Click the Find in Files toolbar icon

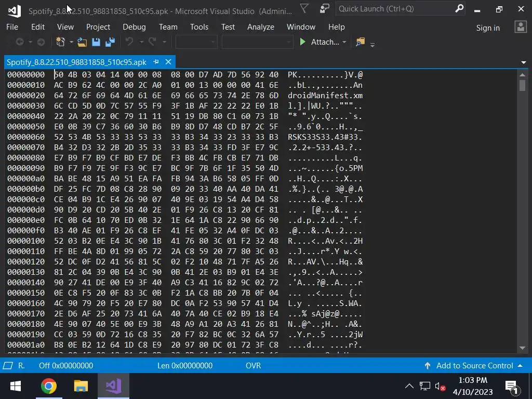point(361,42)
